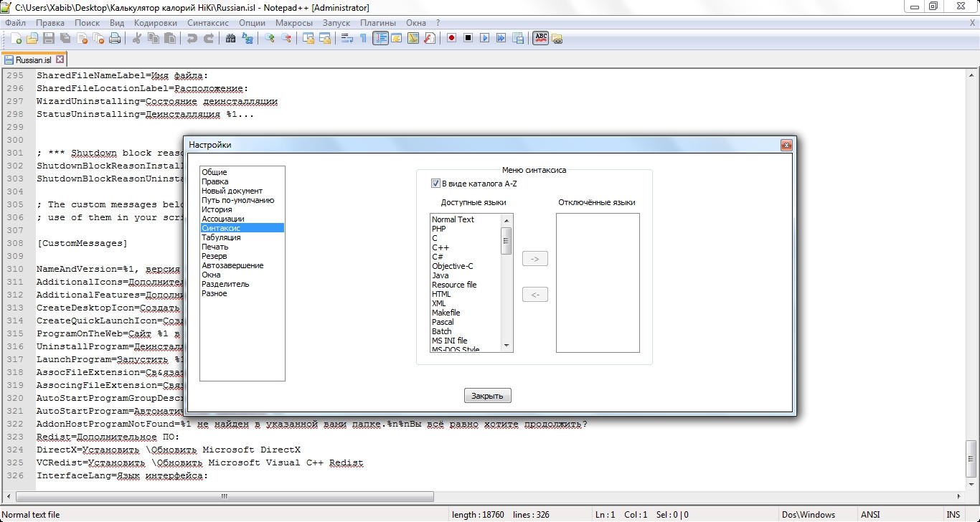Show all characters with the pilcrow icon
The height and width of the screenshot is (522, 980).
tap(364, 39)
